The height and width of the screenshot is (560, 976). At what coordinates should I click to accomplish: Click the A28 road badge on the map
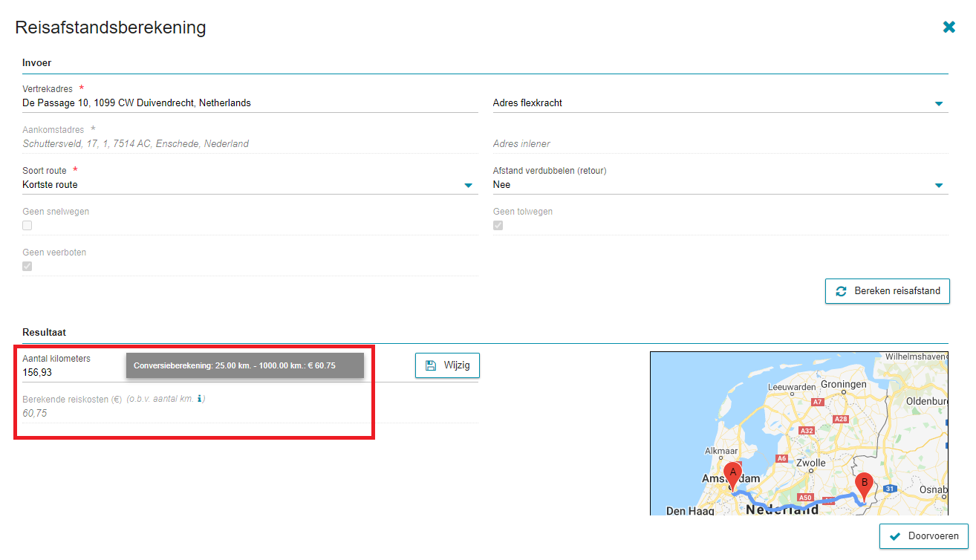[x=841, y=420]
